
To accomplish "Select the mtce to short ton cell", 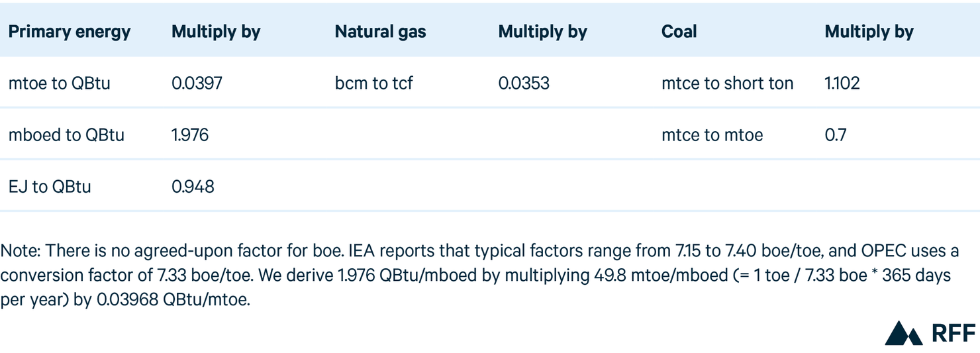I will point(727,83).
